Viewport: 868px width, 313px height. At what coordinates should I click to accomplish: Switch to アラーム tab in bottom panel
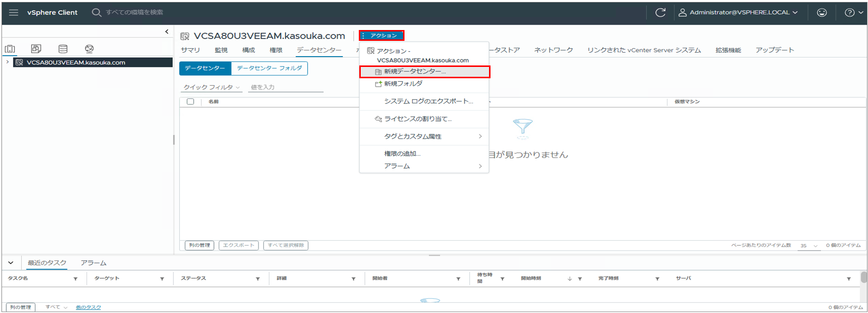[93, 263]
